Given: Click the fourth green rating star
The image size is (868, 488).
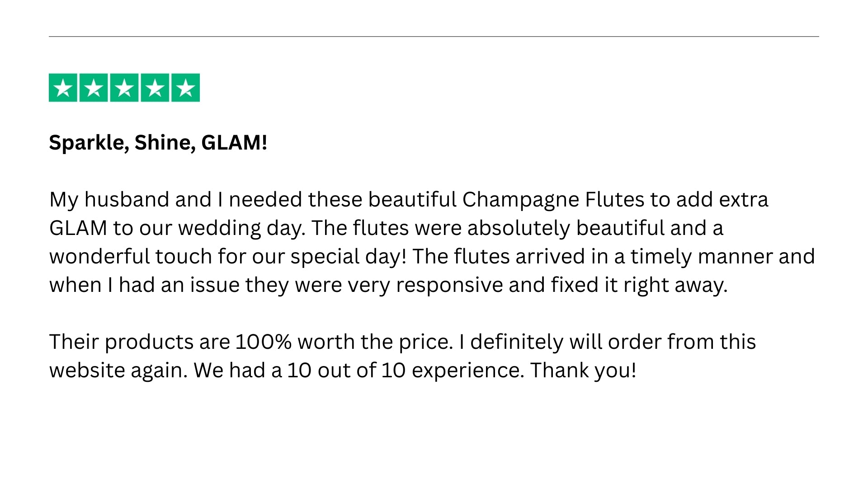Looking at the screenshot, I should click(x=155, y=88).
